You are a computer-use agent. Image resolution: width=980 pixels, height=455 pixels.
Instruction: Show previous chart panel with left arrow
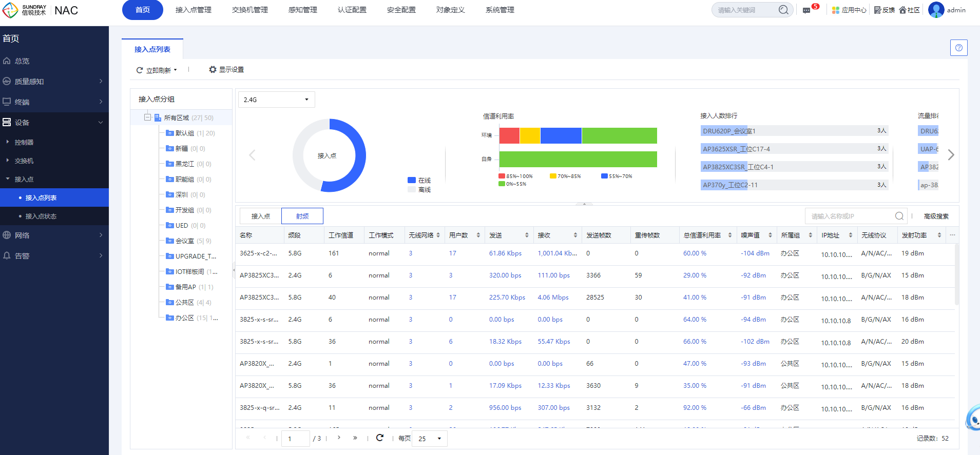pos(252,155)
